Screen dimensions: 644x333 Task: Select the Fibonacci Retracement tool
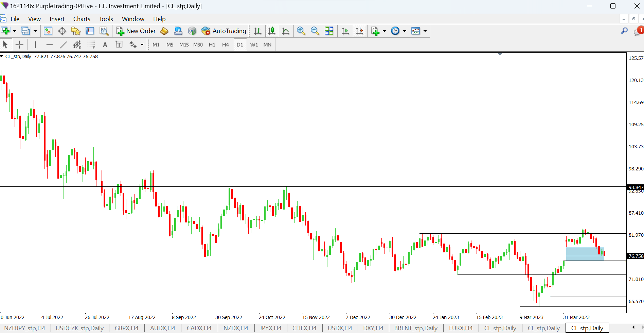(91, 45)
